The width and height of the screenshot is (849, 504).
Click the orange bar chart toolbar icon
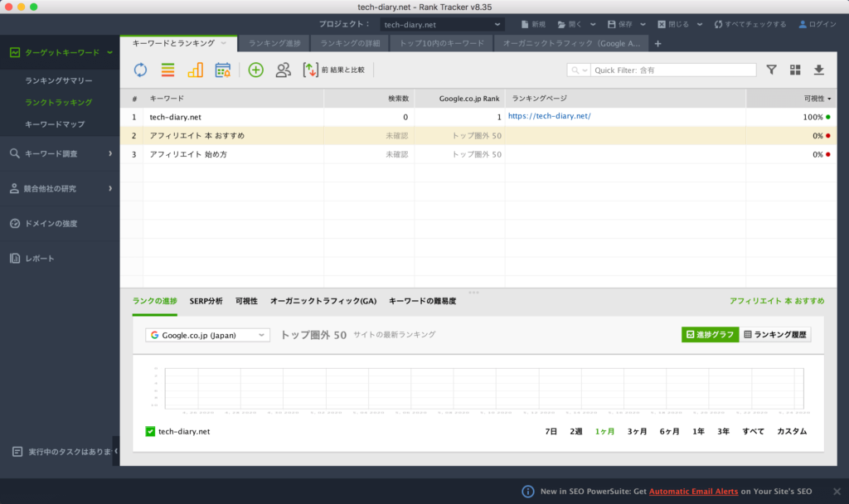(x=195, y=70)
